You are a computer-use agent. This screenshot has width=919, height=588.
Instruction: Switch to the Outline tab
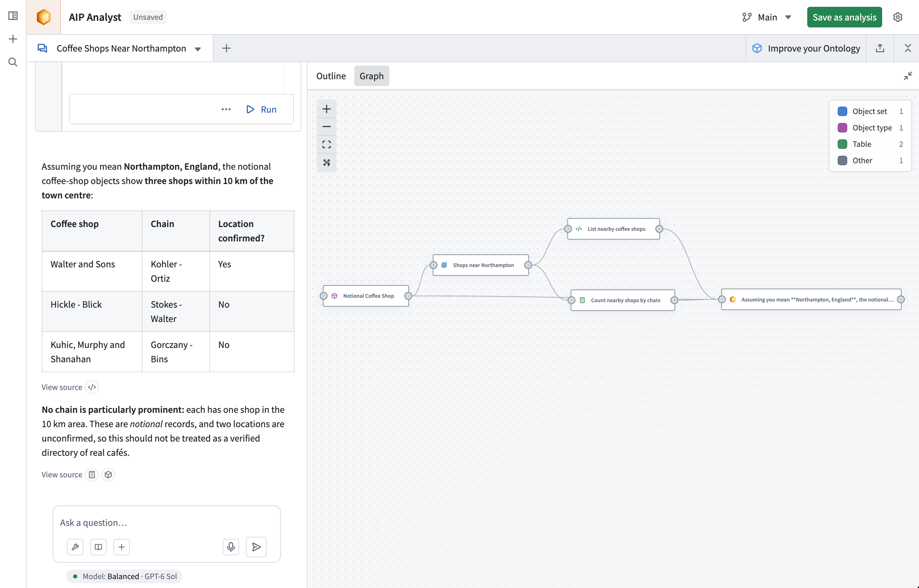(x=331, y=76)
